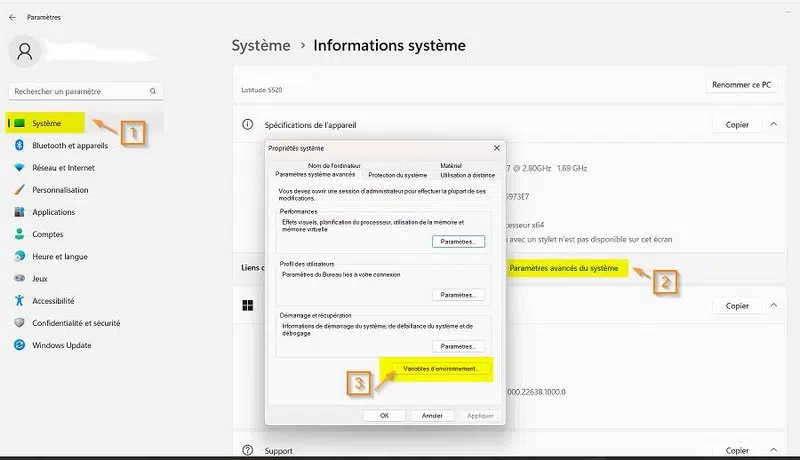Select Système in the sidebar
Image resolution: width=800 pixels, height=460 pixels.
85,123
